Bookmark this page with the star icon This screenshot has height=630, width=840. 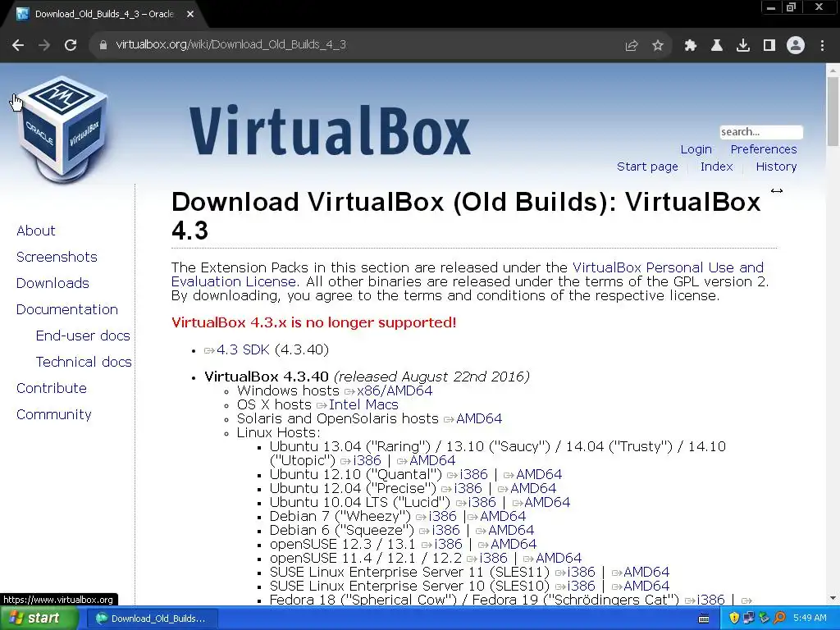[x=658, y=46]
